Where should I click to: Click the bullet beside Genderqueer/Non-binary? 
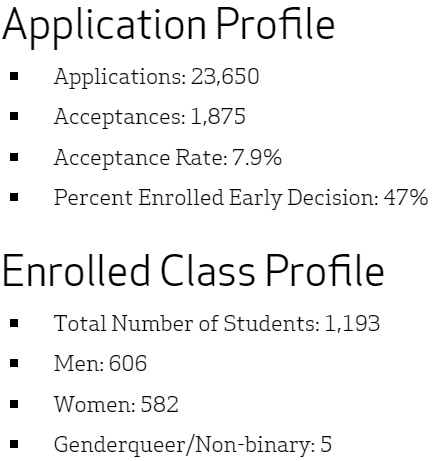pos(14,444)
